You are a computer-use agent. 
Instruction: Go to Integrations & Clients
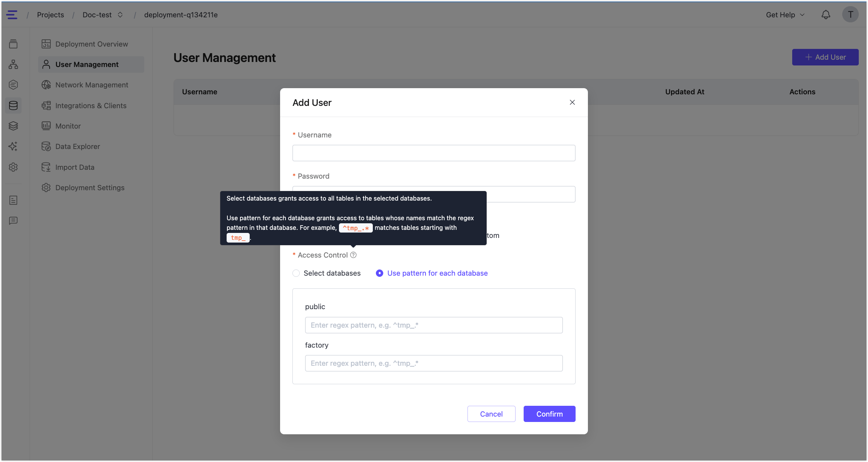[x=91, y=105]
